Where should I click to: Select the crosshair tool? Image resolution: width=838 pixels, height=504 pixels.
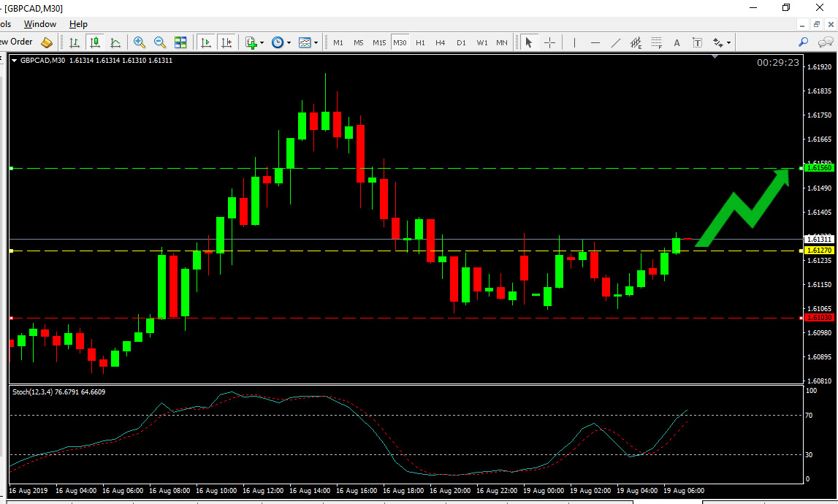(549, 42)
